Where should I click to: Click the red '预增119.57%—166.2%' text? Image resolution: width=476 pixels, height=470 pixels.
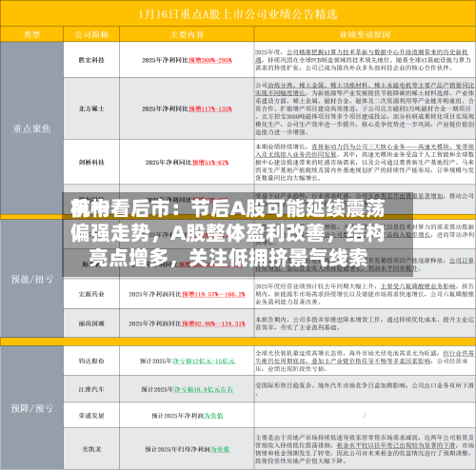[213, 294]
